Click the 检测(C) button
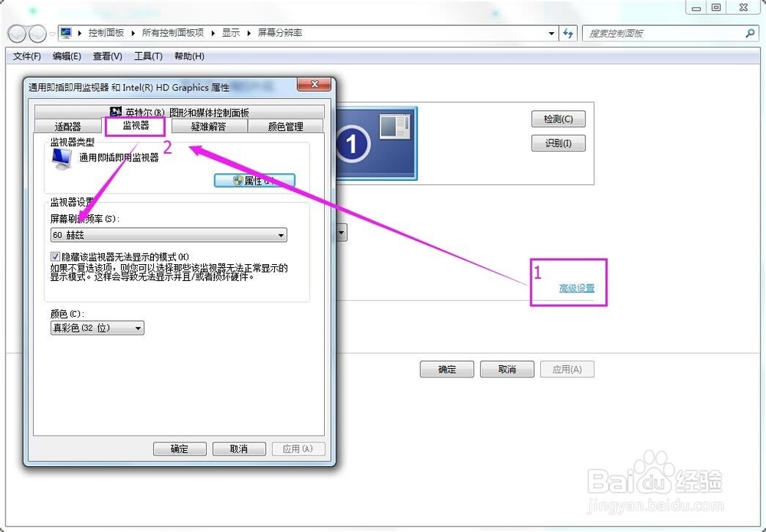766x532 pixels. [558, 119]
